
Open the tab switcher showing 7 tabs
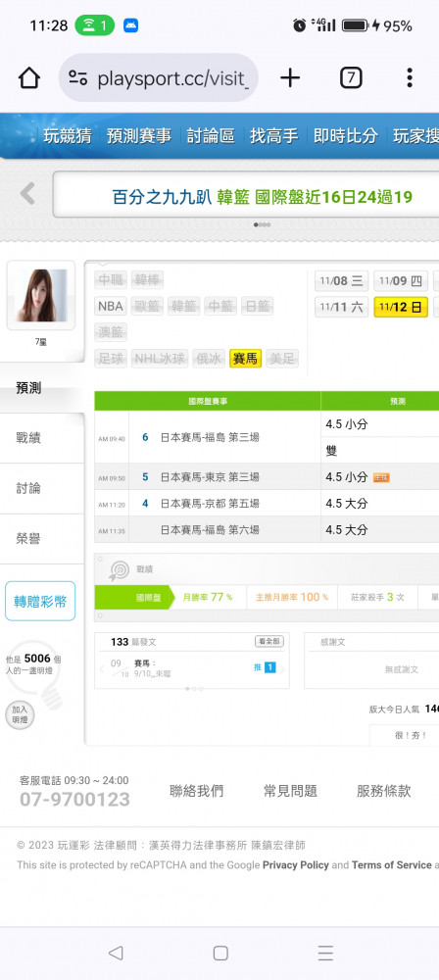[x=351, y=78]
